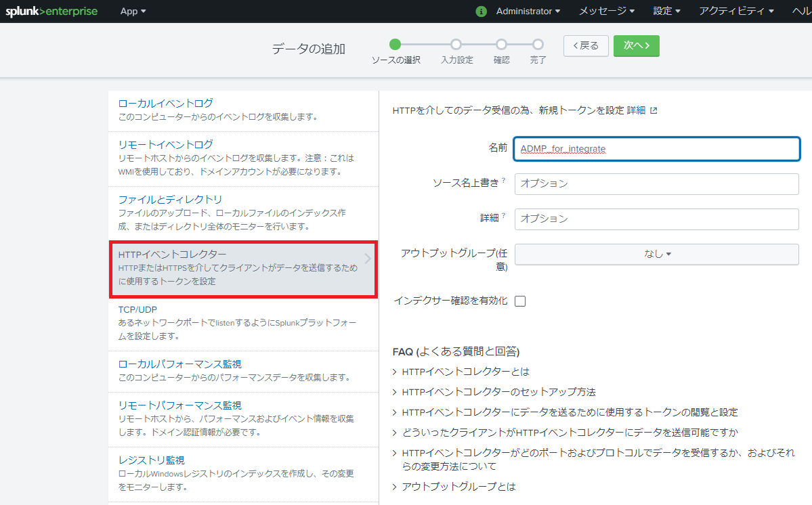Image resolution: width=812 pixels, height=505 pixels.
Task: Open the 設定 menu
Action: pos(666,12)
